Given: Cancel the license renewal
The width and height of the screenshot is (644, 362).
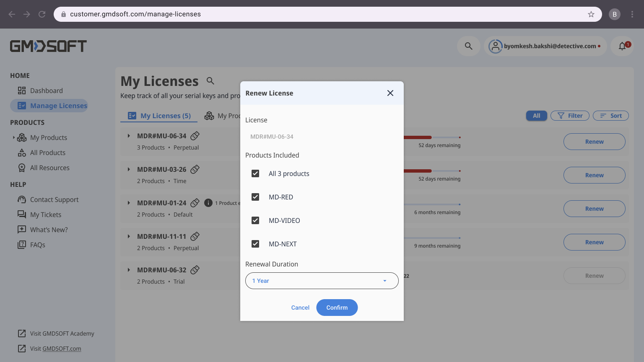Looking at the screenshot, I should (x=300, y=308).
